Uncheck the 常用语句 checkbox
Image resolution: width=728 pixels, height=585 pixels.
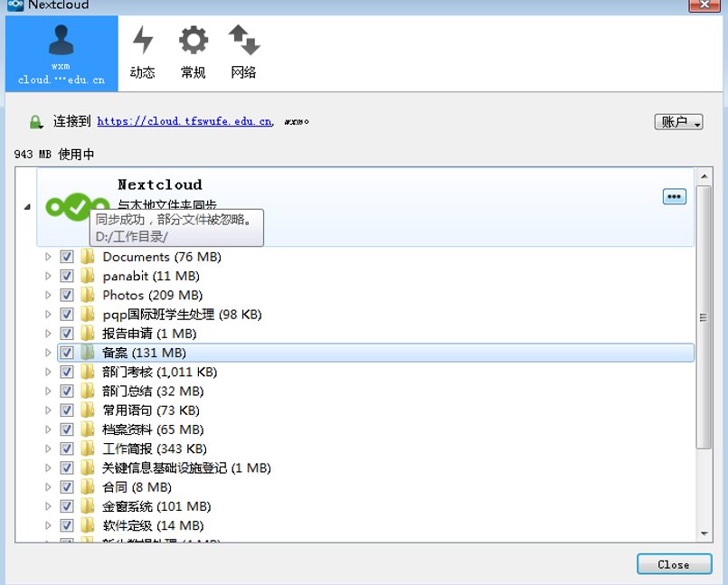pos(67,410)
